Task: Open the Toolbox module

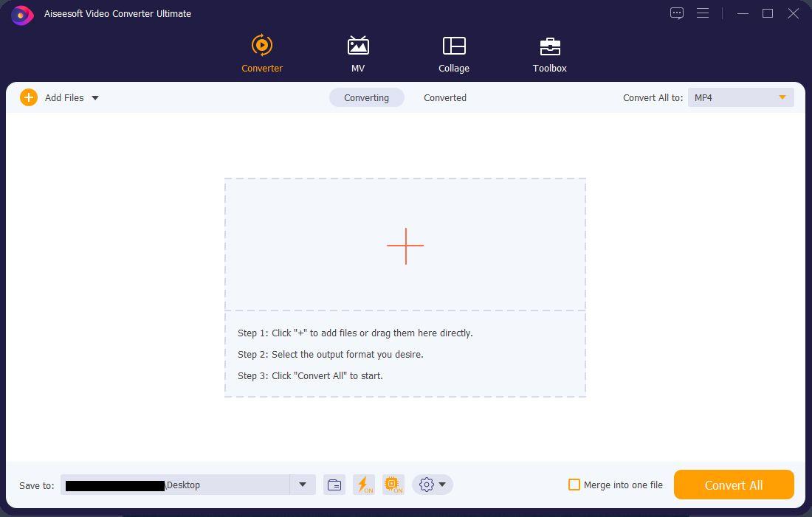Action: 550,46
